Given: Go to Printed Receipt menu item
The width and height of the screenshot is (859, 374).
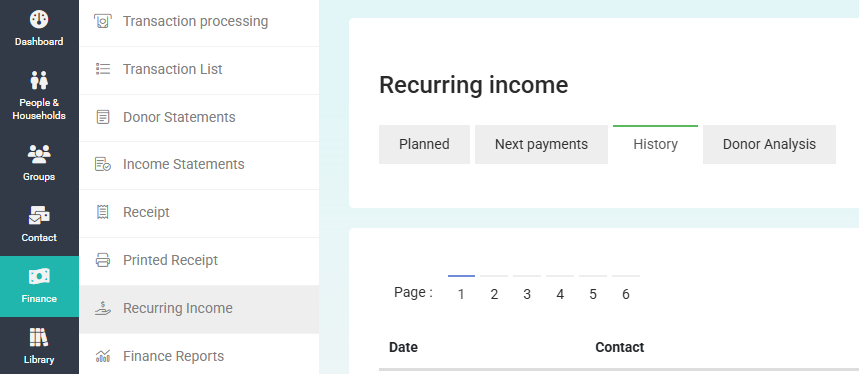Looking at the screenshot, I should [199, 260].
